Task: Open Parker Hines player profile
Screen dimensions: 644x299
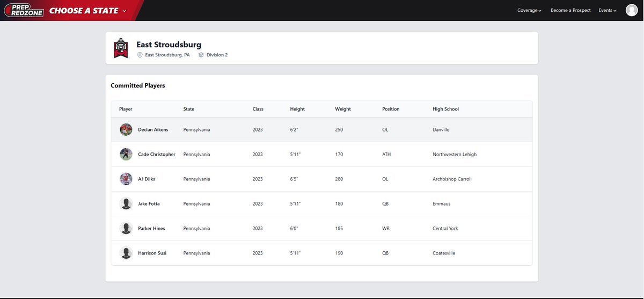Action: pyautogui.click(x=151, y=229)
